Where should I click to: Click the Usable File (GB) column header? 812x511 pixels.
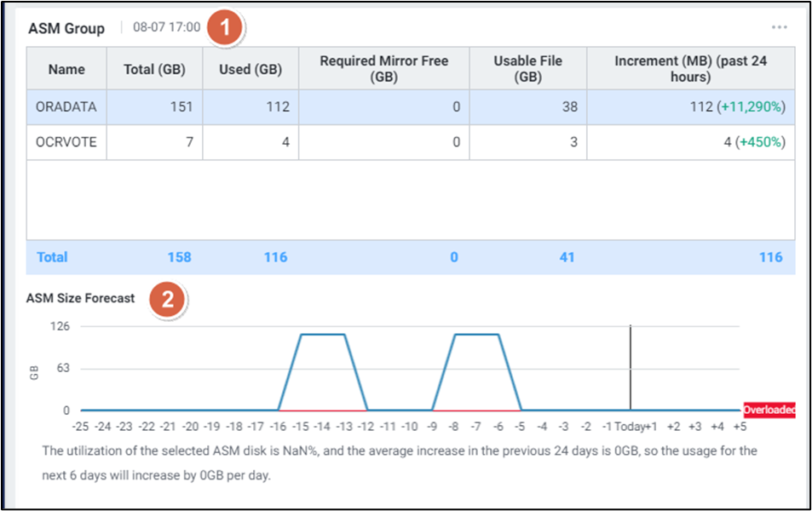527,69
